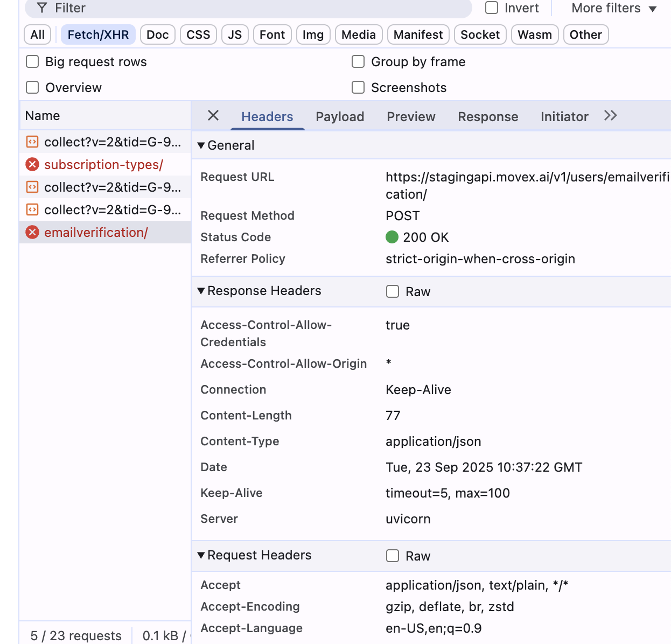Close the request details panel
The width and height of the screenshot is (671, 644).
pyautogui.click(x=213, y=116)
